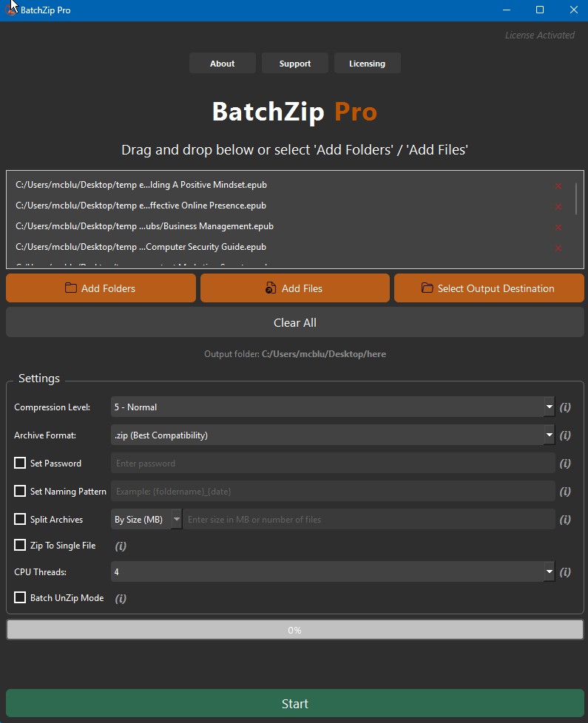The image size is (588, 723).
Task: Open the Archive Format dropdown
Action: tap(333, 435)
